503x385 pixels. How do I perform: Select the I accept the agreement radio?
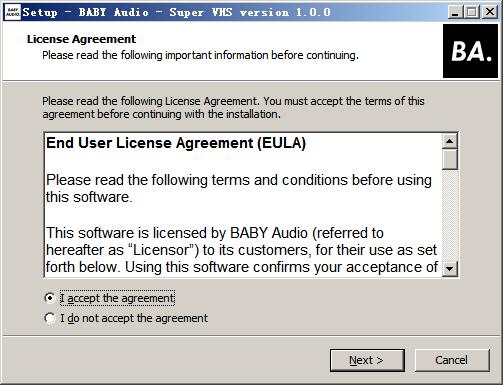50,298
